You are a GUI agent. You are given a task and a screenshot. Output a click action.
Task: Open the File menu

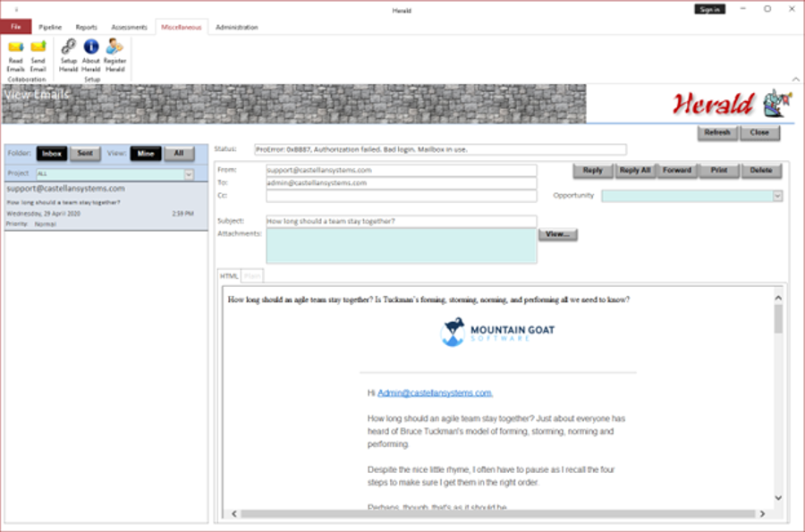point(16,27)
